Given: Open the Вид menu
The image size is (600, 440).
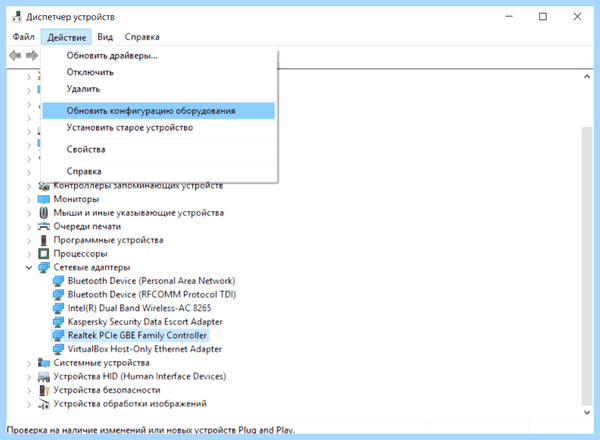Looking at the screenshot, I should point(105,37).
